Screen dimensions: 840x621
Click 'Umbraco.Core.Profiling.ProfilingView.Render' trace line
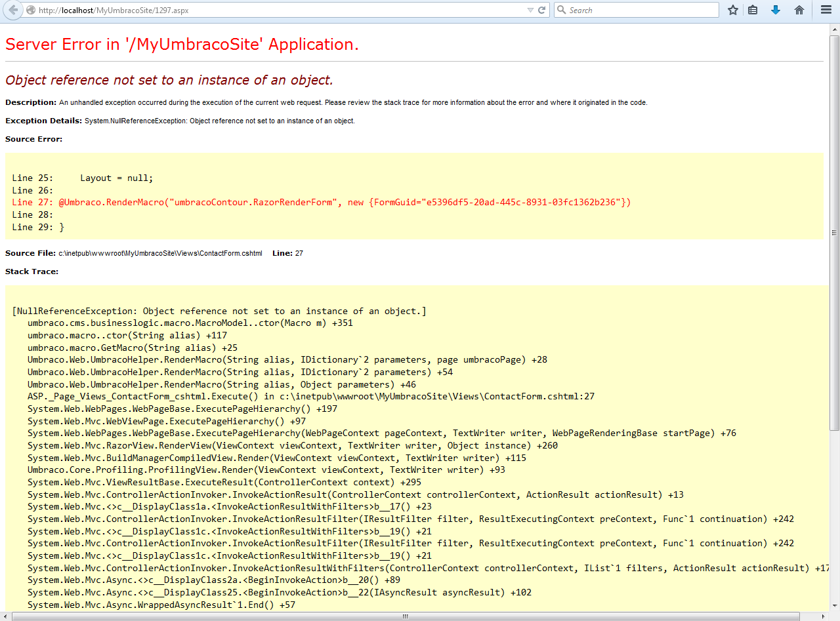point(266,470)
